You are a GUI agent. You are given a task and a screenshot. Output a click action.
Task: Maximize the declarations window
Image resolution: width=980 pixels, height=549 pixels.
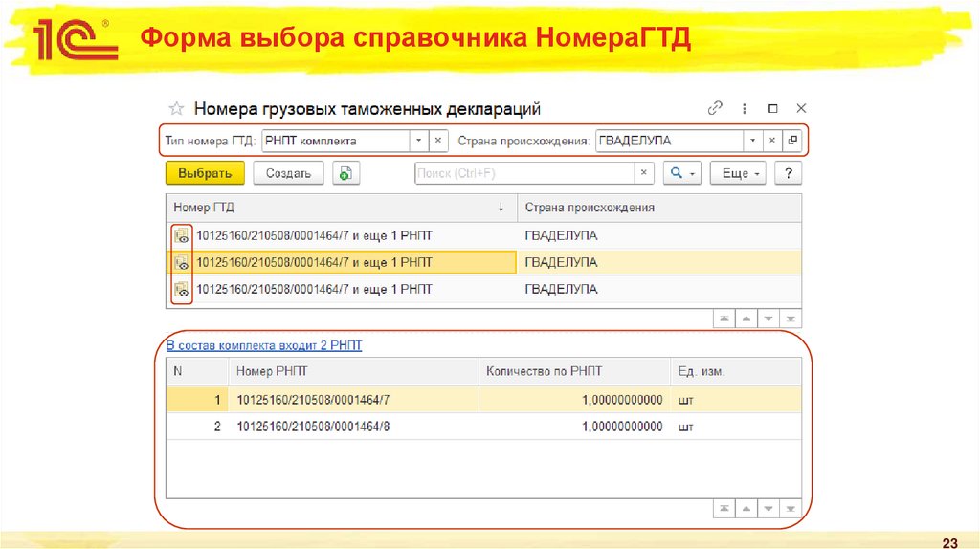pos(772,109)
